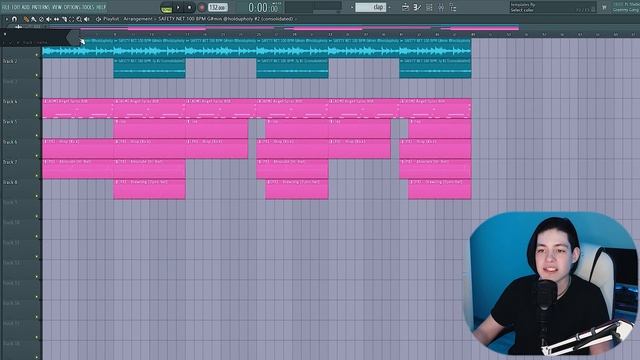Viewport: 640px width, 360px height.
Task: Toggle the playlist magnet snap icon
Action: (14, 19)
